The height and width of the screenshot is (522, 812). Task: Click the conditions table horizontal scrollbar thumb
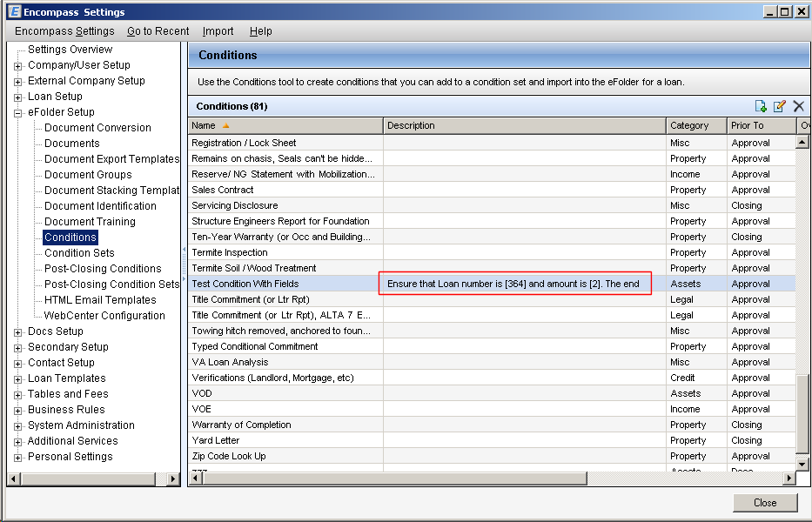click(394, 478)
